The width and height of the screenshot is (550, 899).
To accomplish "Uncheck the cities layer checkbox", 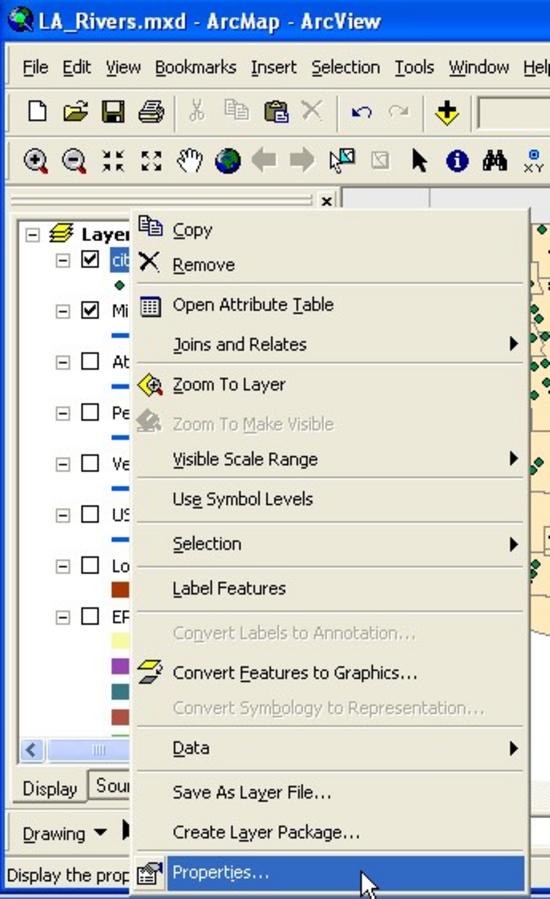I will pyautogui.click(x=89, y=259).
